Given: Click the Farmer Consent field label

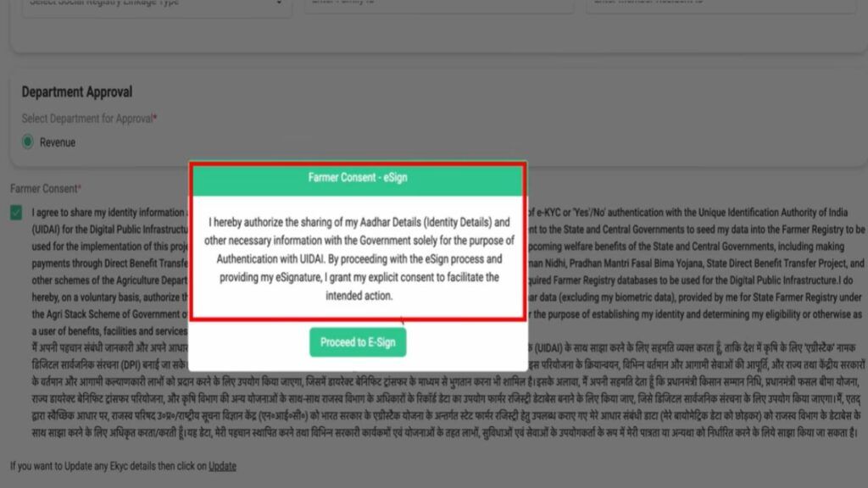Looking at the screenshot, I should pyautogui.click(x=42, y=188).
